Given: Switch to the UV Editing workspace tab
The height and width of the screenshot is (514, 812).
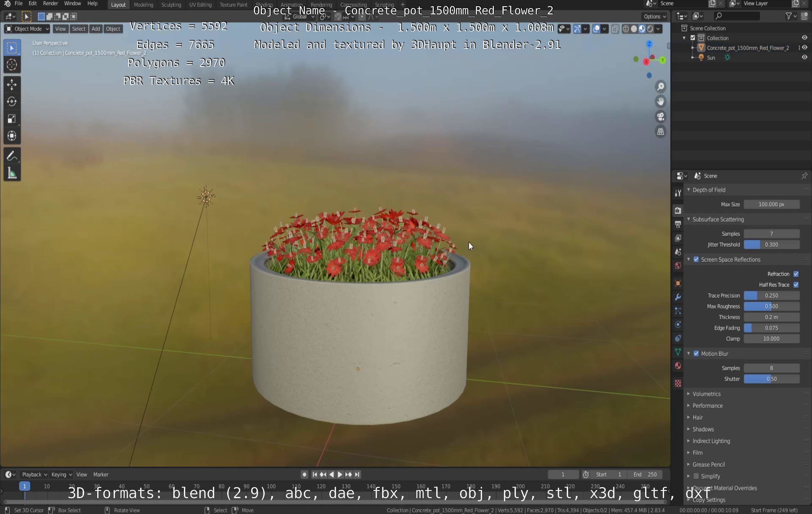Looking at the screenshot, I should tap(200, 5).
